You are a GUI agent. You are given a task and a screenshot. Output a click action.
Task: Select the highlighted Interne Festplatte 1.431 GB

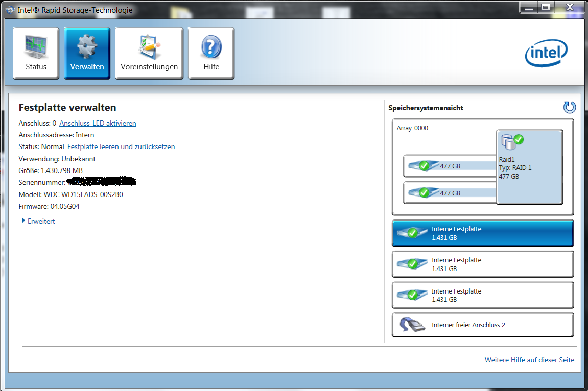[x=483, y=233]
